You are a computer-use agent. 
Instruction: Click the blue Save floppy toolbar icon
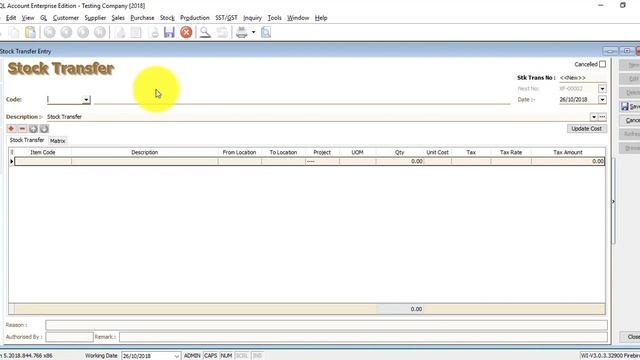click(169, 32)
